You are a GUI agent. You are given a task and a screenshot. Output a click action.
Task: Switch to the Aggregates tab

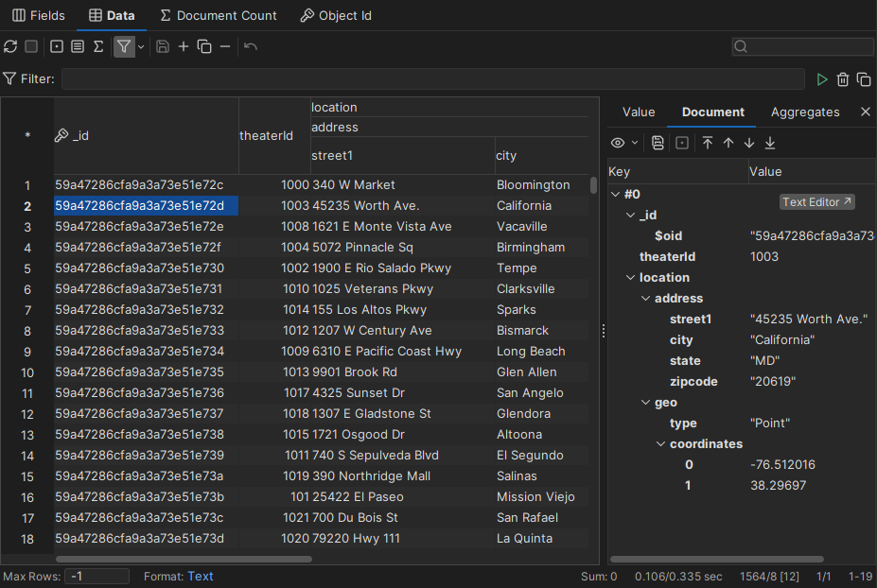[804, 112]
